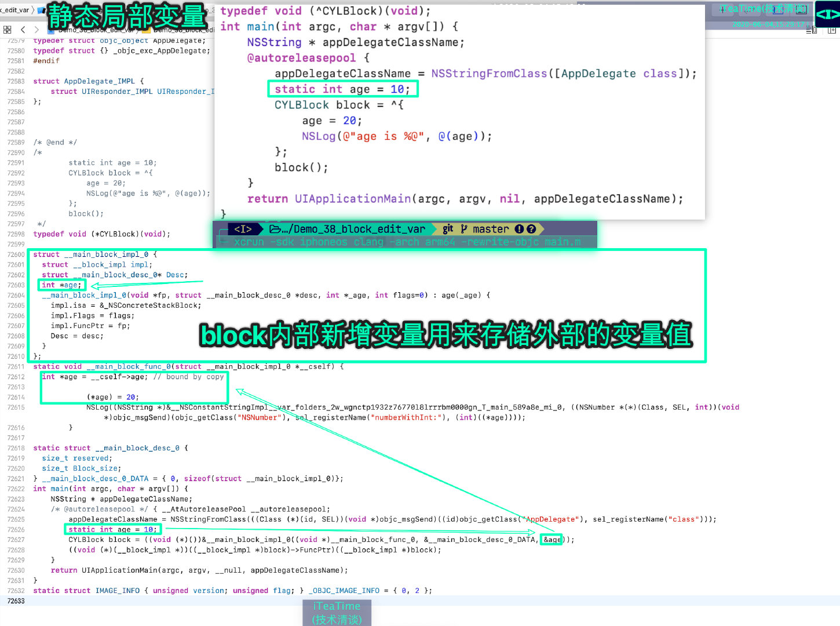Click gutter line number 72633

pos(16,601)
